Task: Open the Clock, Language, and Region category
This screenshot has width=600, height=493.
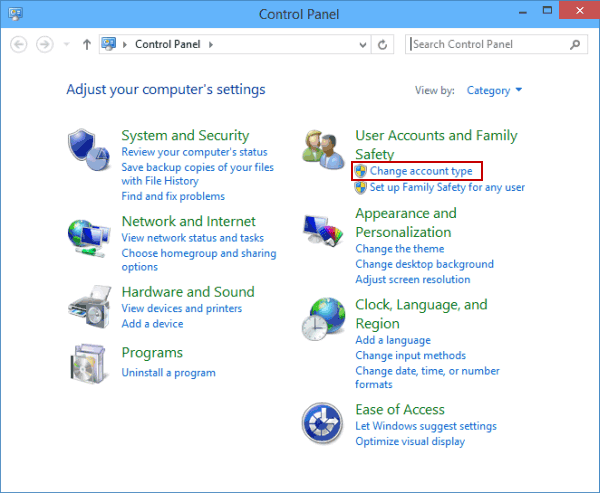Action: coord(421,314)
